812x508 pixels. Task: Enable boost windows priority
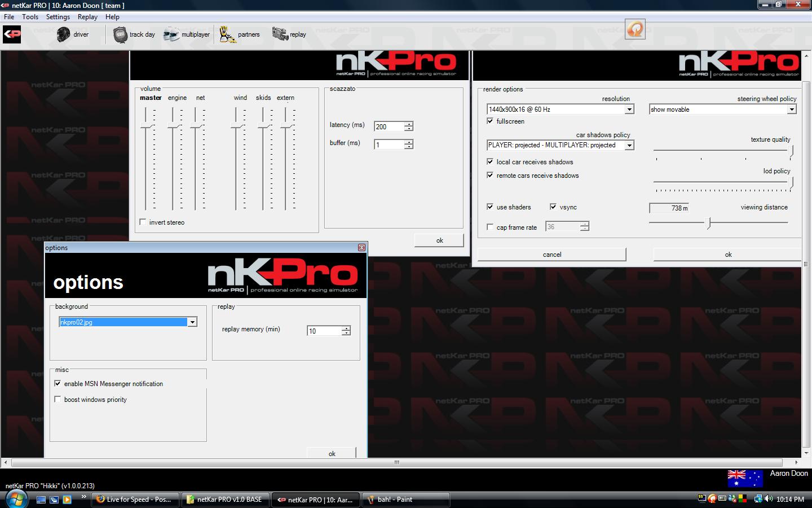(x=58, y=399)
